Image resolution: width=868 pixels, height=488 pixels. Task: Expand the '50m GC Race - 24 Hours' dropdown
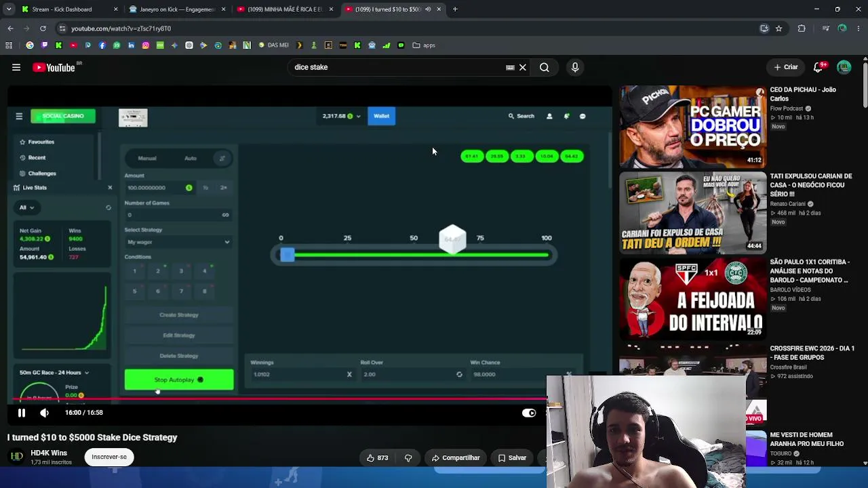pos(54,373)
